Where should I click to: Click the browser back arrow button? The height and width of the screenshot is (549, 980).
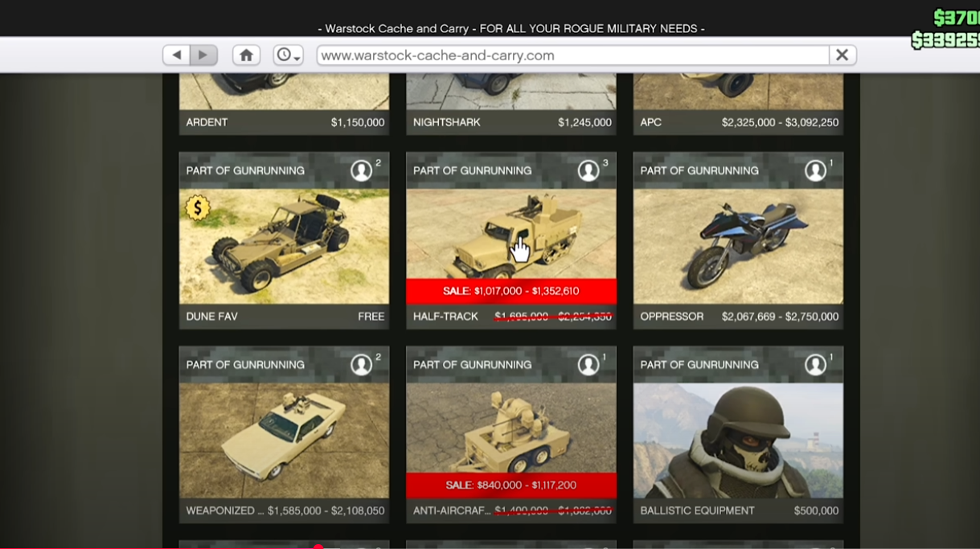pyautogui.click(x=176, y=55)
